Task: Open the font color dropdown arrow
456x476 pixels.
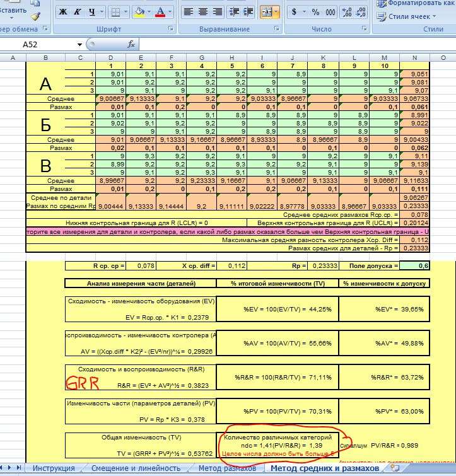Action: 170,12
